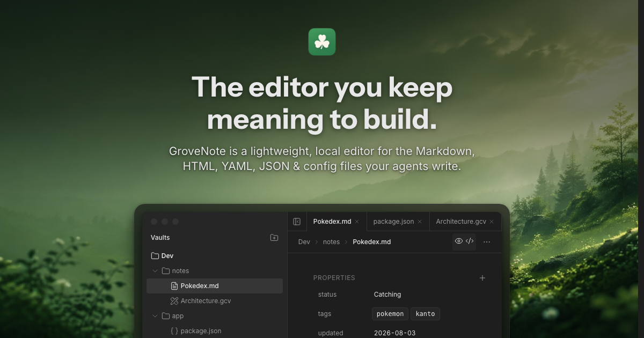Edit the updated date 2026-08-03

(x=395, y=333)
